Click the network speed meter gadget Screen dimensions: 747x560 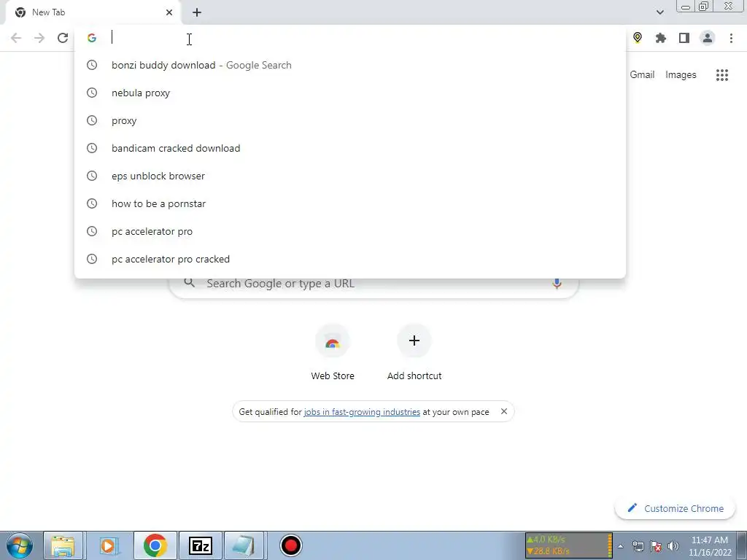click(x=568, y=545)
